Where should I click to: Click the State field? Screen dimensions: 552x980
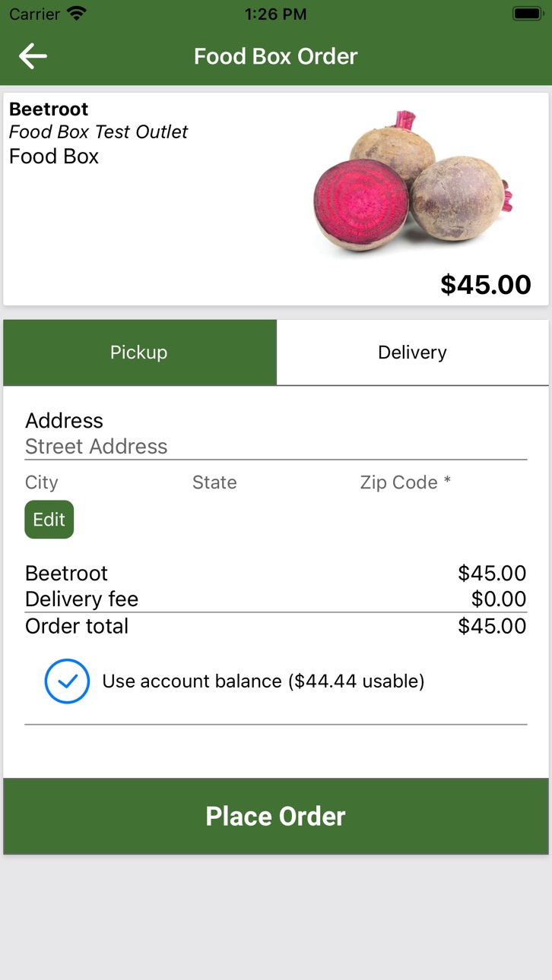[x=214, y=482]
